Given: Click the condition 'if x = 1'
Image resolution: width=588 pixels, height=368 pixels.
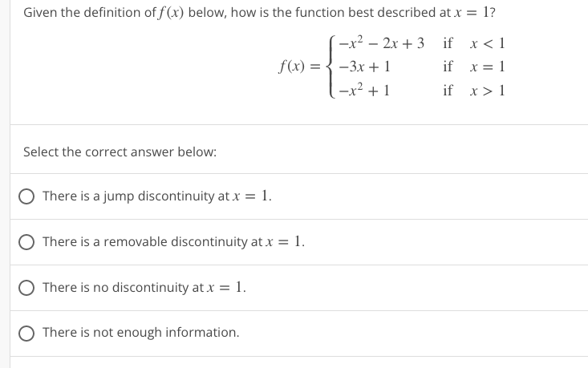Looking at the screenshot, I should pos(474,67).
